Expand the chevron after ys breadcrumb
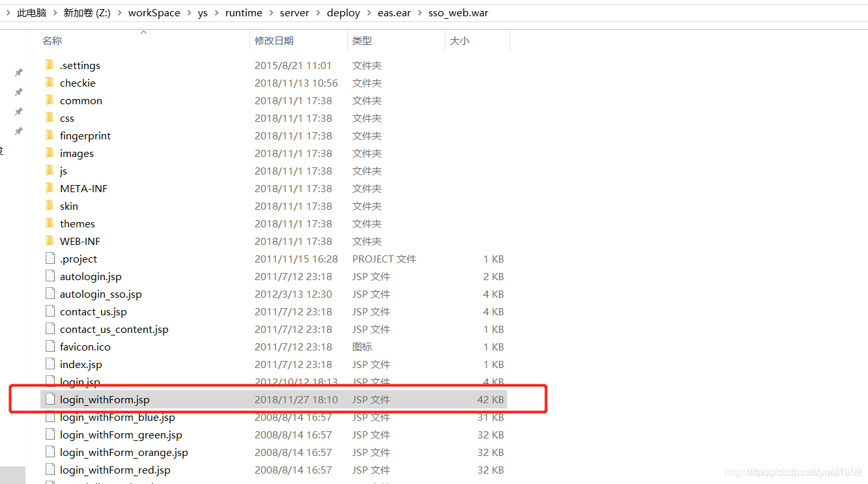Screen dimensions: 868x484 (x=217, y=13)
